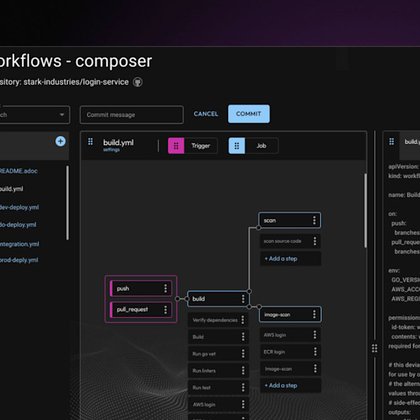420x420 pixels.
Task: Open do-deploy.yml file
Action: [18, 225]
